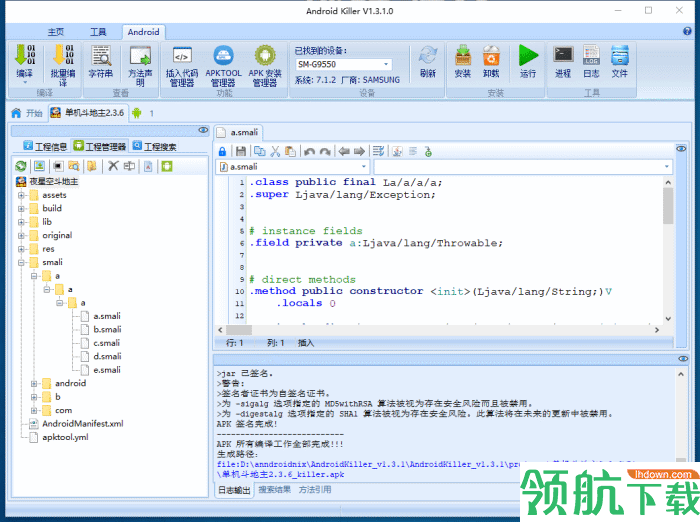Image resolution: width=700 pixels, height=522 pixels.
Task: Select the 单机斗地主2.3.6 project tab
Action: click(x=88, y=113)
